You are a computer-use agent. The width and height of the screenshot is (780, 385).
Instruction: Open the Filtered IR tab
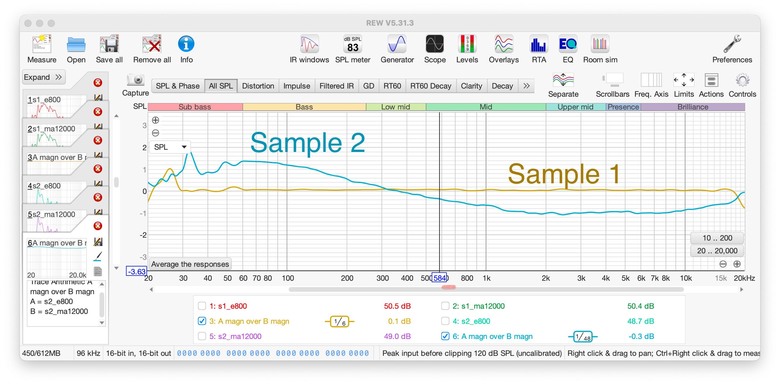337,86
